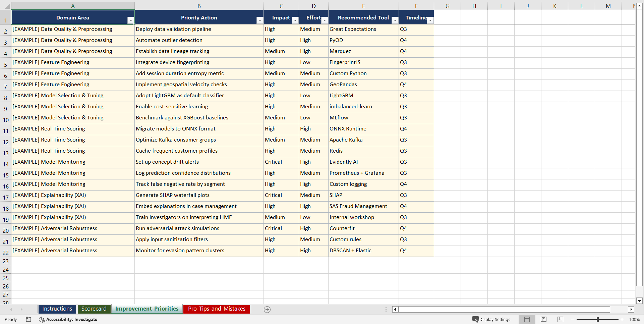This screenshot has height=324, width=644.
Task: Click the macro recording icon in status bar
Action: pos(28,319)
